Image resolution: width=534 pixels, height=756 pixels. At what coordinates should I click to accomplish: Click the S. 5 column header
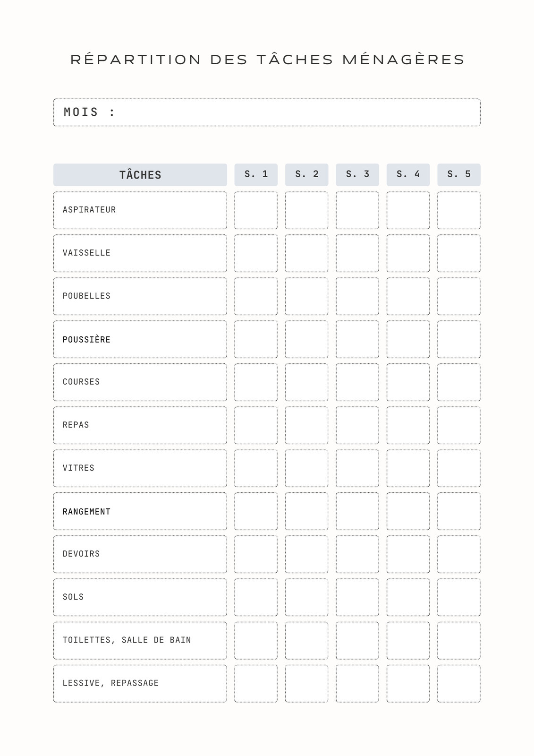[459, 175]
